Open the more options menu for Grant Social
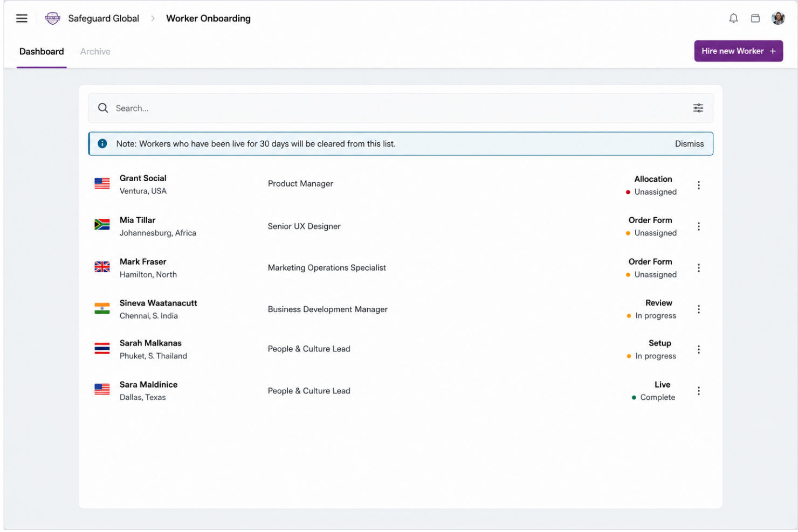This screenshot has width=798, height=532. (x=699, y=185)
